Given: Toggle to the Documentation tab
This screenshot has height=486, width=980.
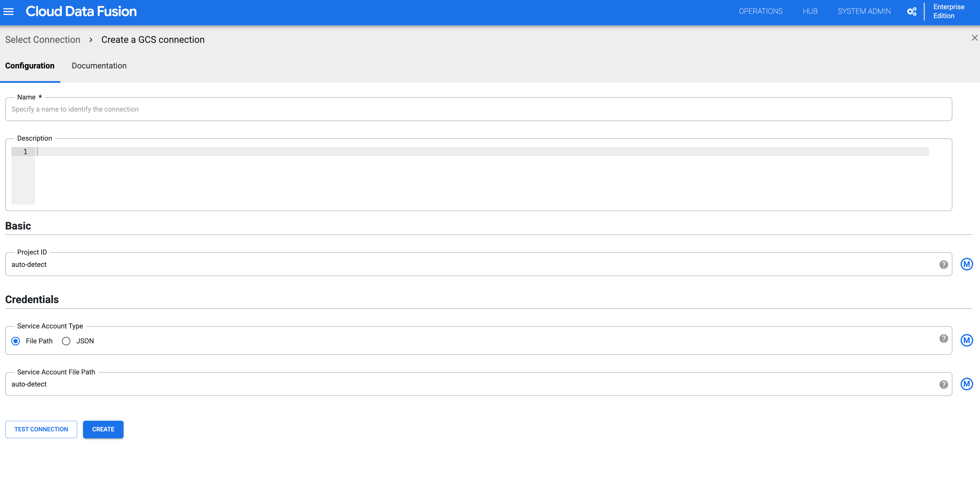Looking at the screenshot, I should (99, 66).
